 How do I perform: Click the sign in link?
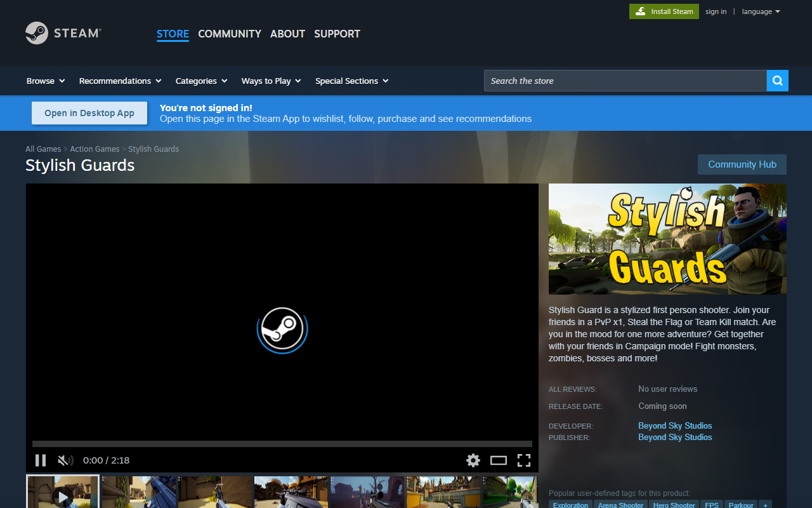tap(716, 11)
